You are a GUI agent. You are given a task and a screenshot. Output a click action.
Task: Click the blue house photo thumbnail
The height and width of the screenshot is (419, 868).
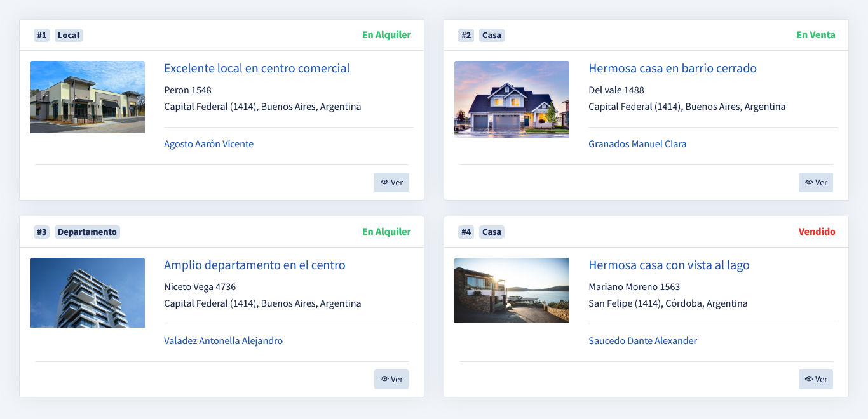(512, 99)
